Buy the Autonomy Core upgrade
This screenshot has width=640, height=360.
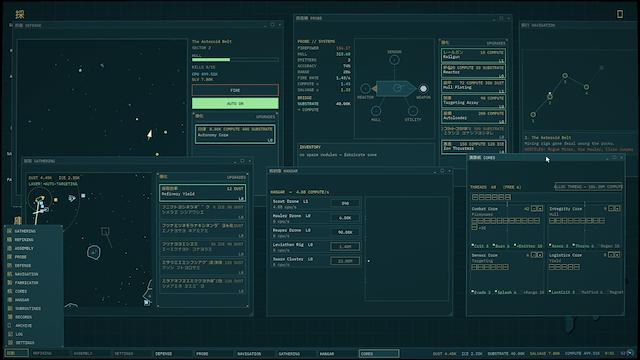click(235, 134)
